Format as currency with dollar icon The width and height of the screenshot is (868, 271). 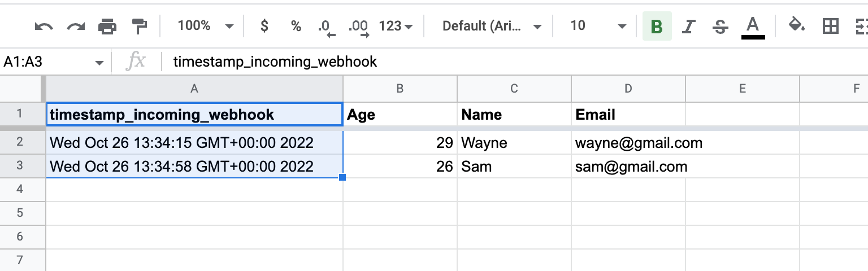pyautogui.click(x=264, y=26)
